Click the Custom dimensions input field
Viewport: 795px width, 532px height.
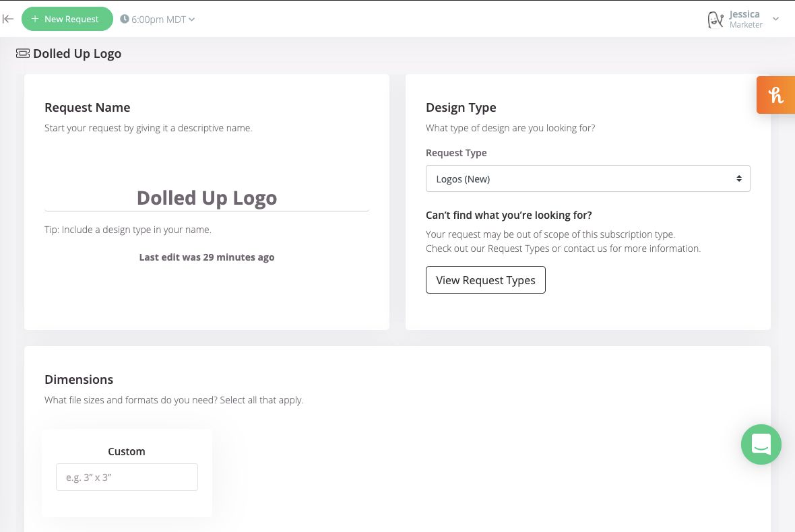127,477
